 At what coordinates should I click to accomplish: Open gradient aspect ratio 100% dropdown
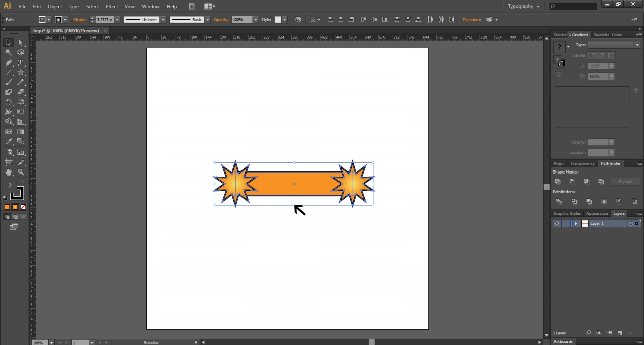(x=612, y=76)
